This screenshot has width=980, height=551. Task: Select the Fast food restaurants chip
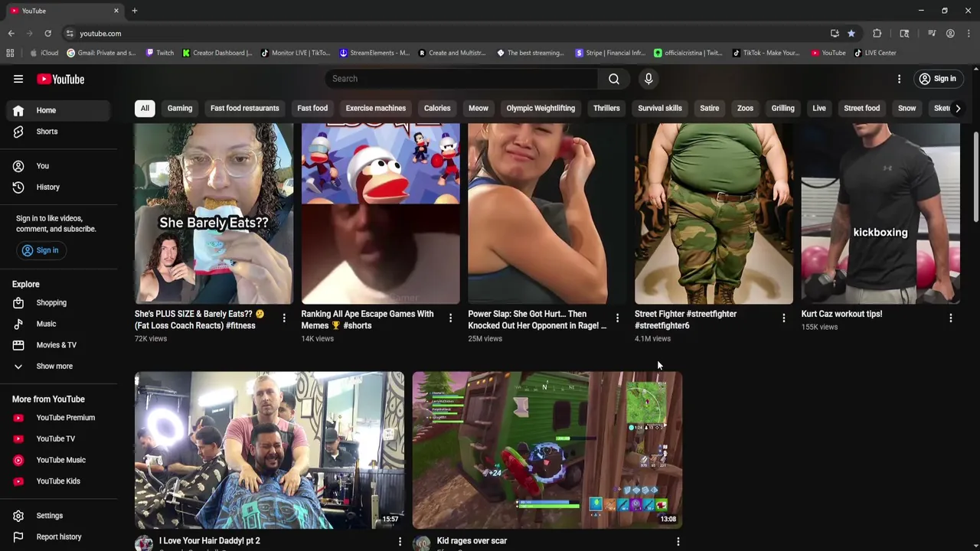(245, 108)
